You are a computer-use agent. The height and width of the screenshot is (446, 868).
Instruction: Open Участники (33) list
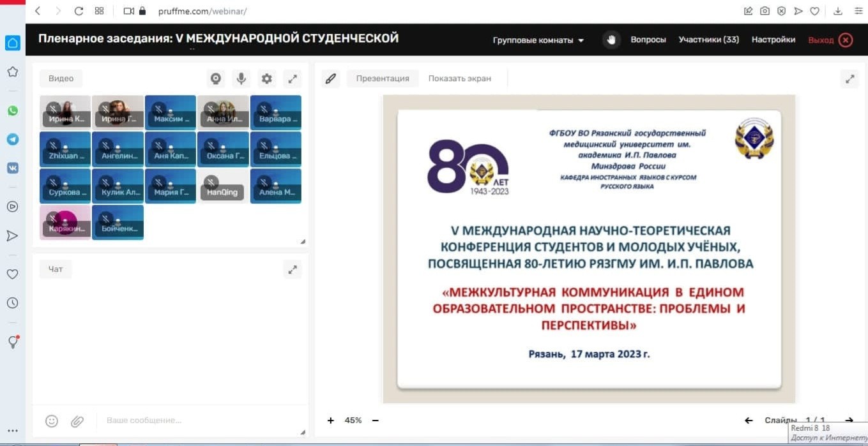(707, 39)
